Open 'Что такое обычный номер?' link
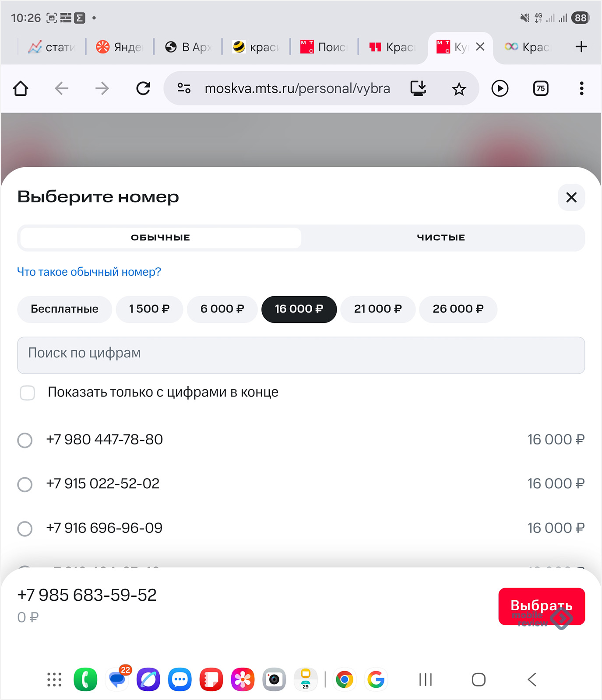 (89, 272)
